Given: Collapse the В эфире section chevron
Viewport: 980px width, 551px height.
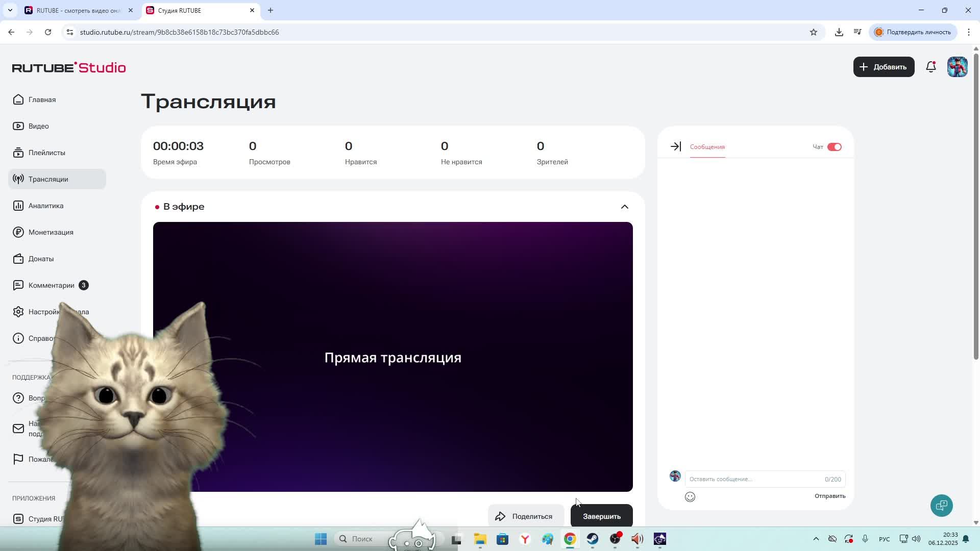Looking at the screenshot, I should pos(624,207).
